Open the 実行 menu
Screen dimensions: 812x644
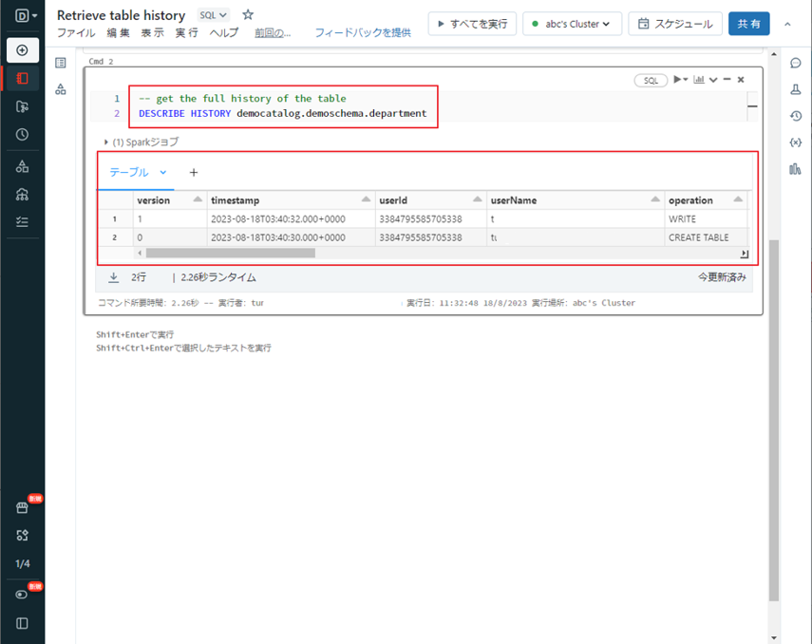[187, 32]
